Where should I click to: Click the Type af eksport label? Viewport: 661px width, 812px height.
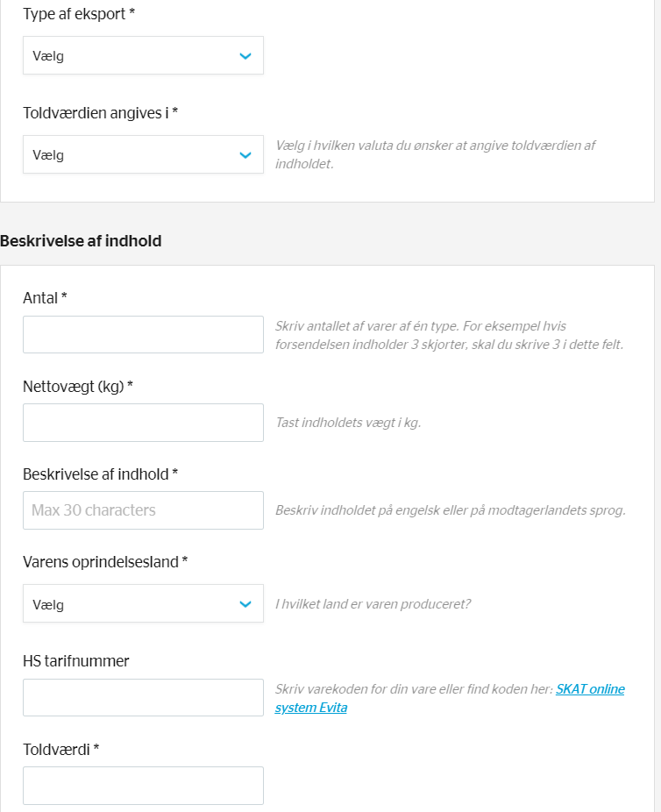[79, 14]
